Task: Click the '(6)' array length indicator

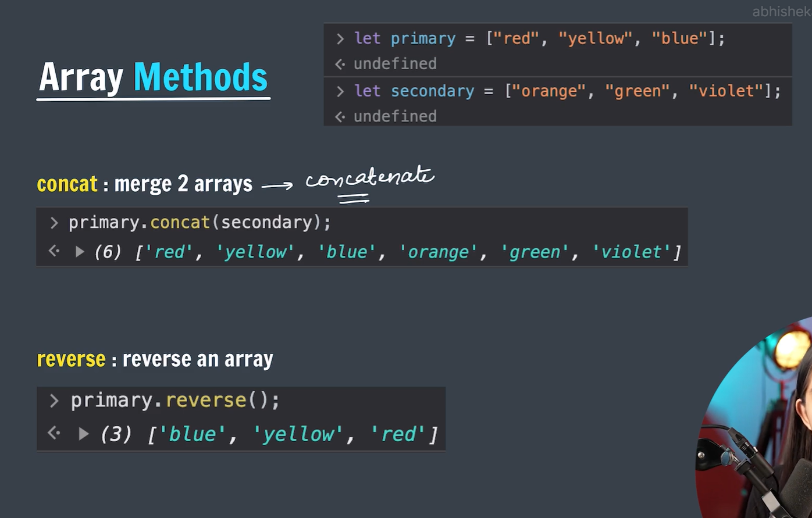Action: pos(108,252)
